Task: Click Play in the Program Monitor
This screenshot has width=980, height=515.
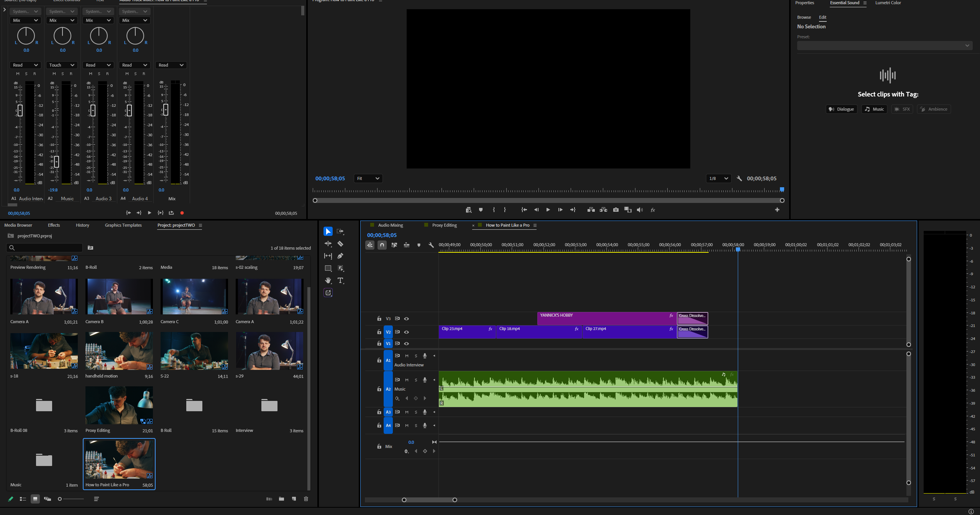Action: [548, 210]
